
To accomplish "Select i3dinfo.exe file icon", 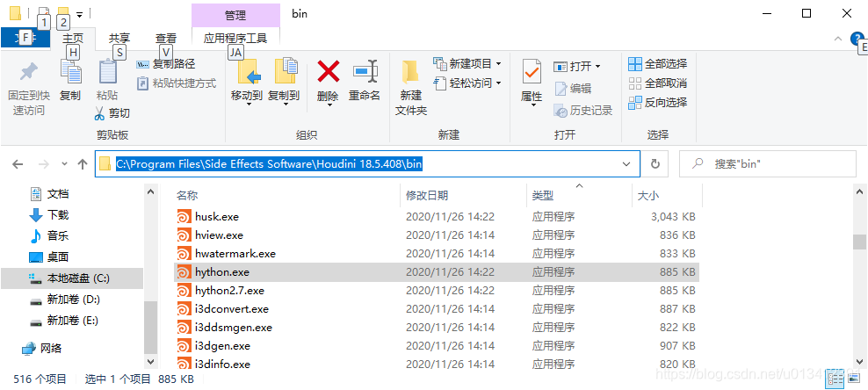I will pyautogui.click(x=184, y=364).
